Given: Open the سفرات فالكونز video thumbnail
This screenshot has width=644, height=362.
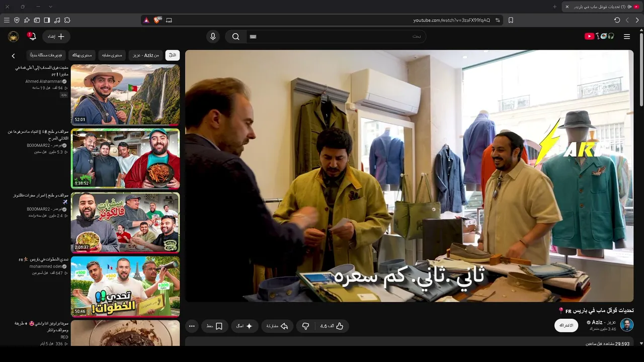Looking at the screenshot, I should (x=125, y=222).
